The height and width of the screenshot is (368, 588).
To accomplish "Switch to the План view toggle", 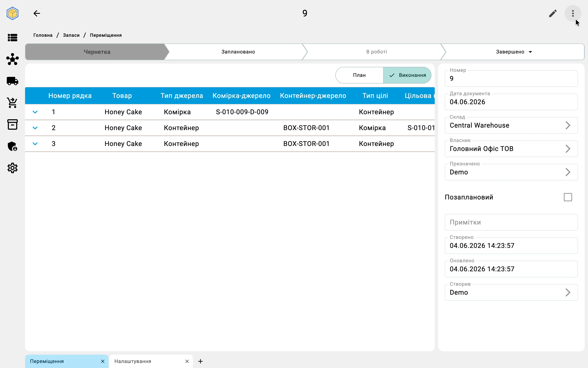I will (x=359, y=75).
